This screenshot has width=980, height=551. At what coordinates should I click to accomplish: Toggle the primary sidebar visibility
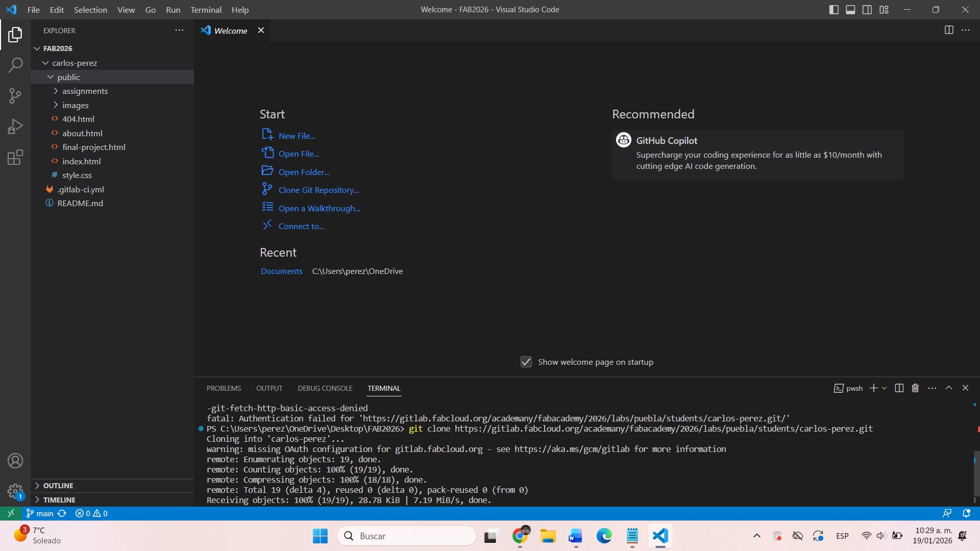coord(834,9)
